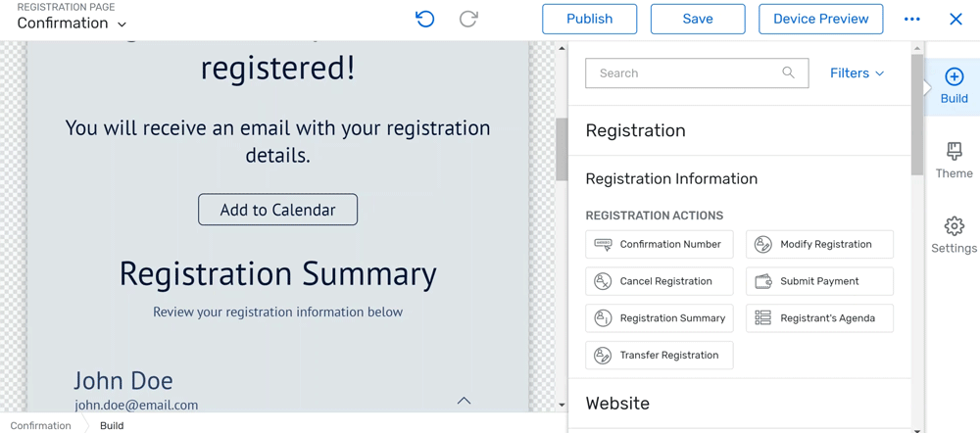980x433 pixels.
Task: Add the Submit Payment widget
Action: point(819,281)
